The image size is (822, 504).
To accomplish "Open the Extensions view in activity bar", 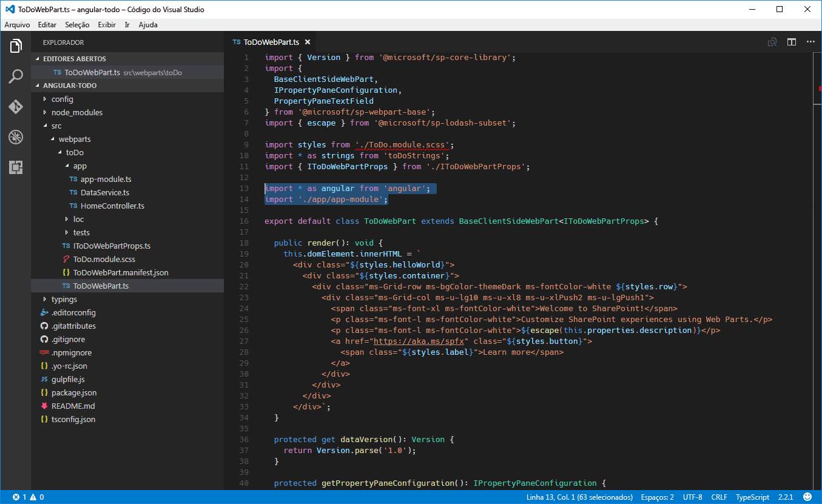I will 16,167.
